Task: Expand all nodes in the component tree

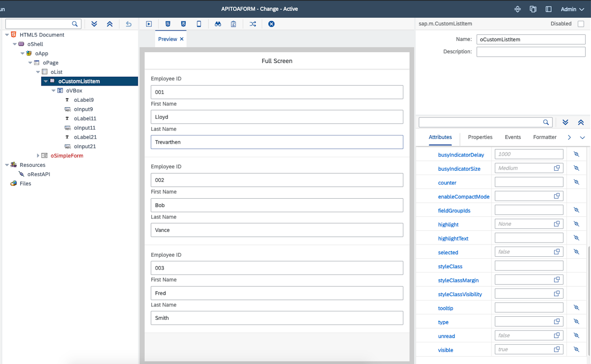Action: (x=94, y=24)
